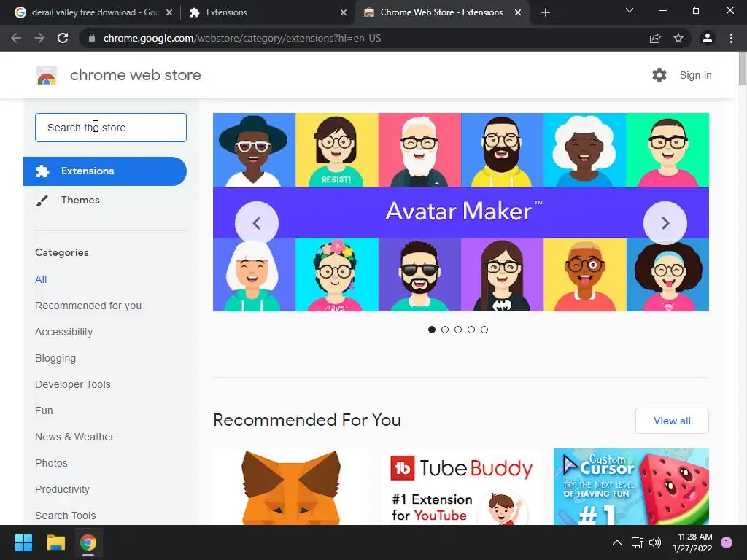Viewport: 747px width, 560px height.
Task: Select the third carousel dot
Action: click(x=458, y=330)
